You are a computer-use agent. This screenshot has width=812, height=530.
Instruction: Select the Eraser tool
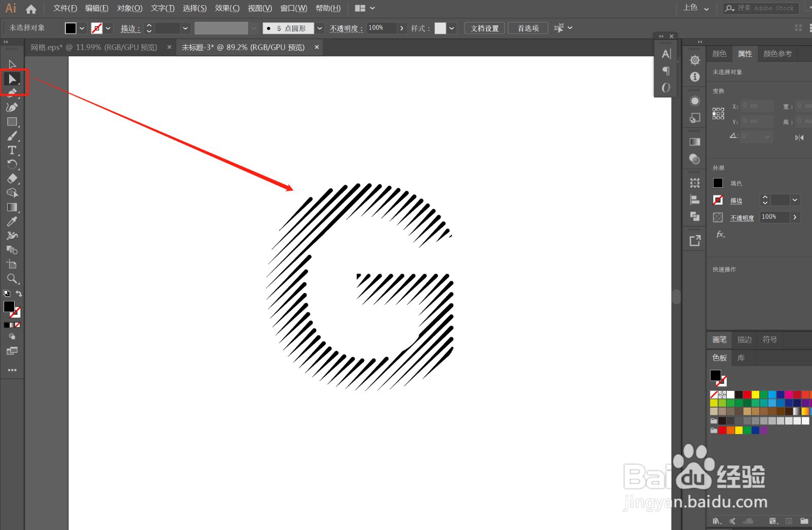click(x=12, y=179)
